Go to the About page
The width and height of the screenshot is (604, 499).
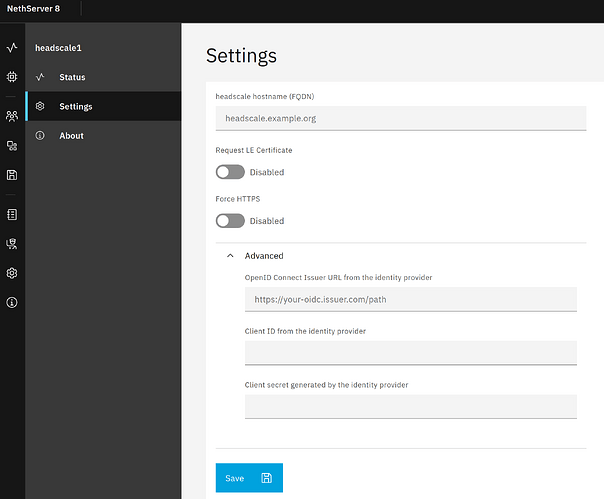[71, 136]
